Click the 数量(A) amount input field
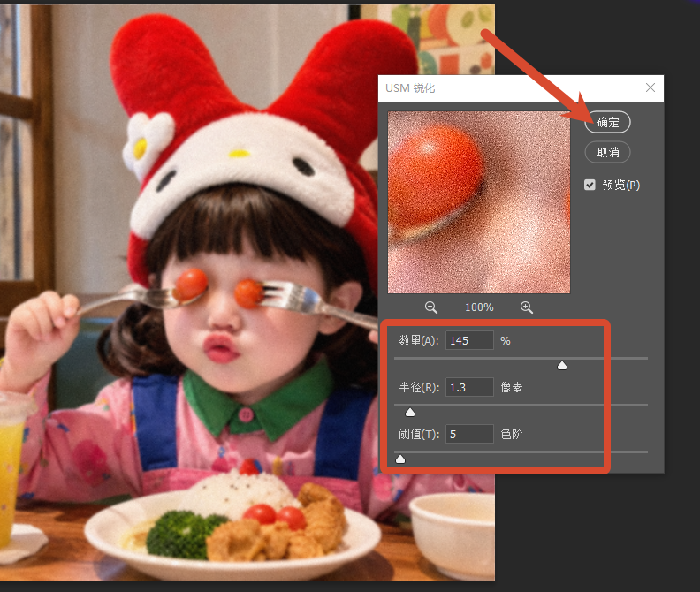Image resolution: width=700 pixels, height=592 pixels. (x=469, y=340)
